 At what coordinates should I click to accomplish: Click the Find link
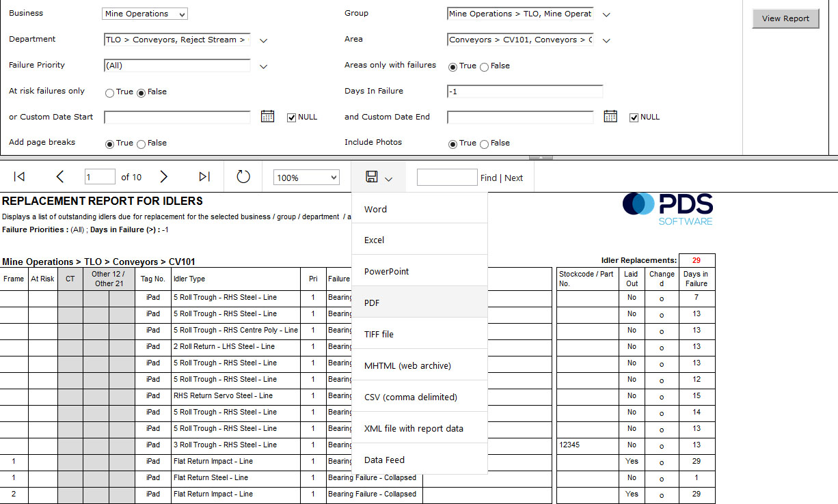pyautogui.click(x=489, y=178)
